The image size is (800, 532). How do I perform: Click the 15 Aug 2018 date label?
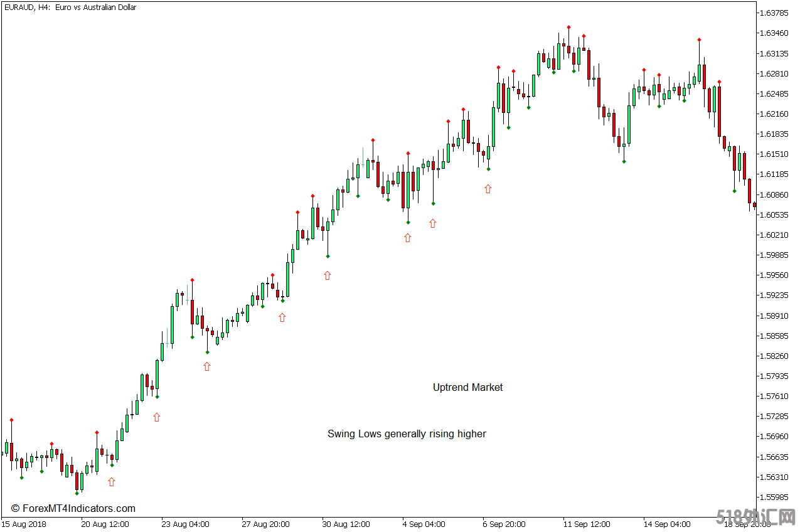click(24, 524)
